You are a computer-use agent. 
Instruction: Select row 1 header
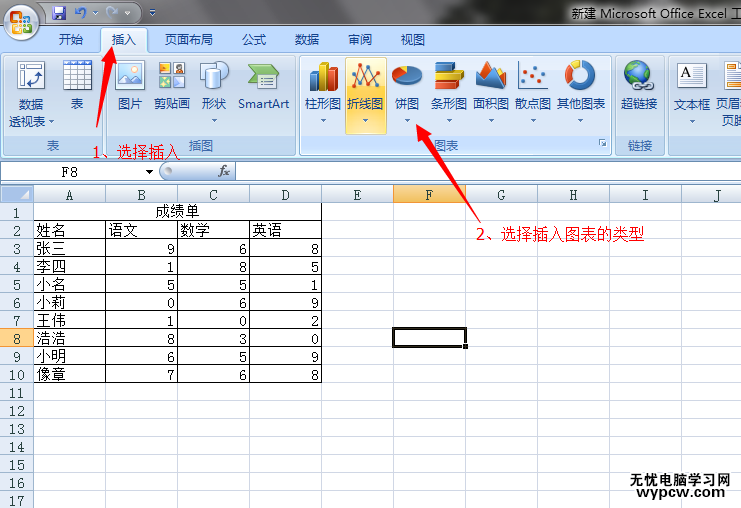click(17, 212)
